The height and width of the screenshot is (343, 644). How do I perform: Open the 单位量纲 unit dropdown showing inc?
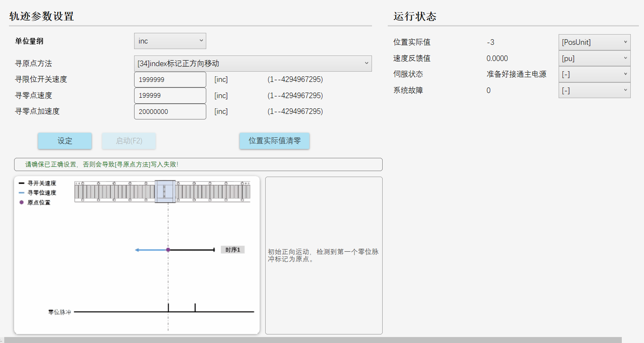(170, 41)
